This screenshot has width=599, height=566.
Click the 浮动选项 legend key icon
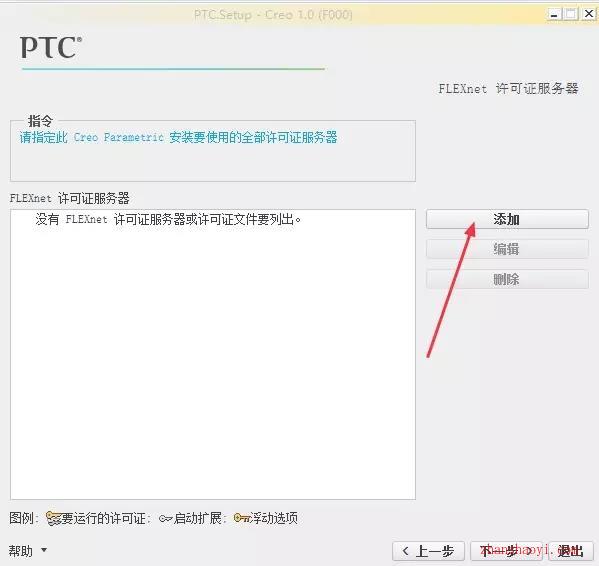tap(242, 518)
